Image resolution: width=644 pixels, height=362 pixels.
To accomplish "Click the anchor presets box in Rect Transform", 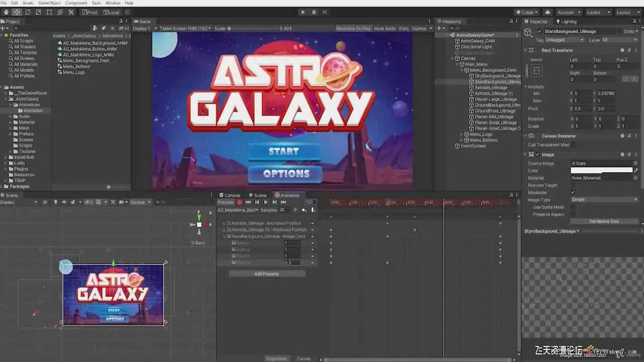I will 536,71.
